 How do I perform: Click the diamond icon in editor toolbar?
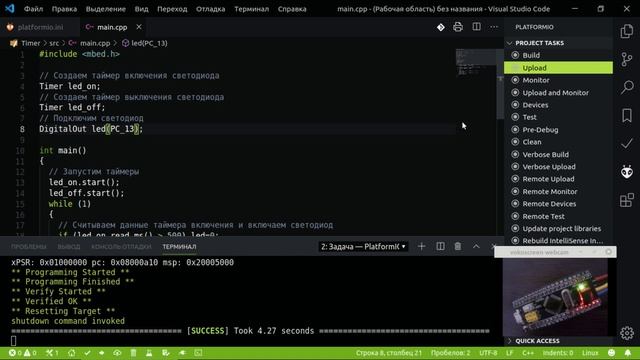441,27
